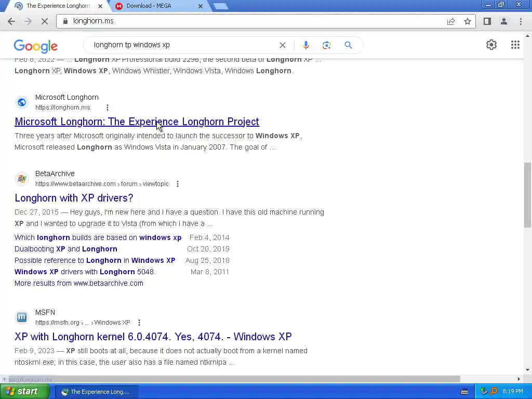Open the Google apps grid
The height and width of the screenshot is (399, 532).
pos(515,45)
